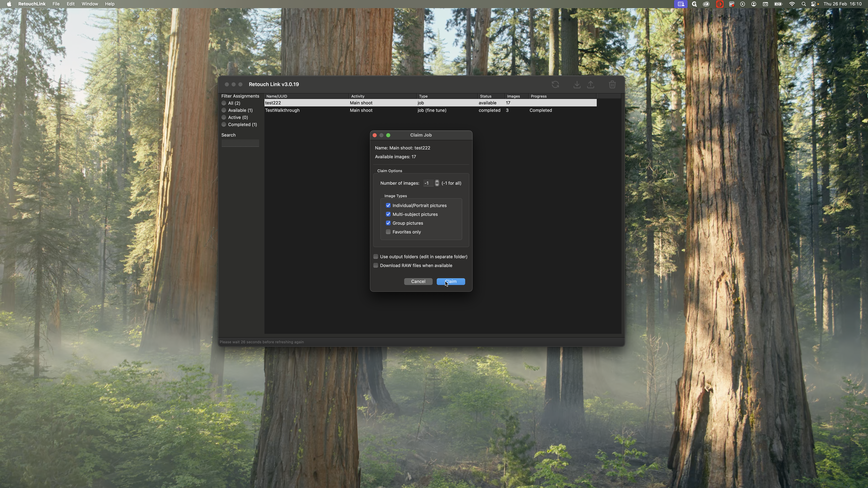Click the refresh assignments icon
This screenshot has width=868, height=488.
pyautogui.click(x=555, y=85)
